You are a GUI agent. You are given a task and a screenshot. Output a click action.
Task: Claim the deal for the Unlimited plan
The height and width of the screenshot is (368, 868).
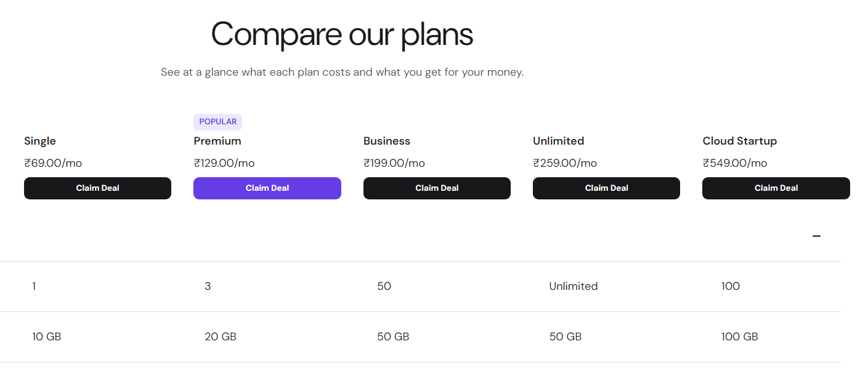coord(606,188)
